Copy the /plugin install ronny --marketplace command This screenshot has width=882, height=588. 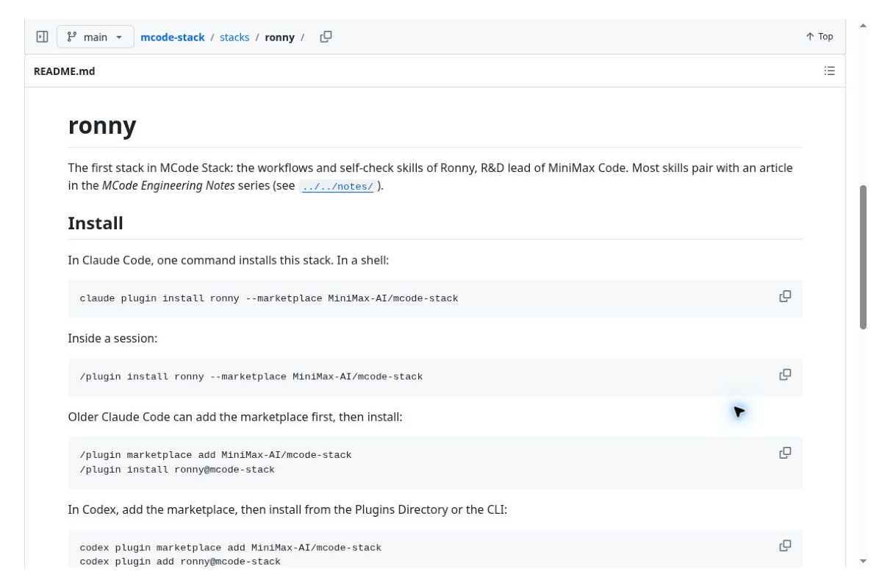pyautogui.click(x=785, y=375)
